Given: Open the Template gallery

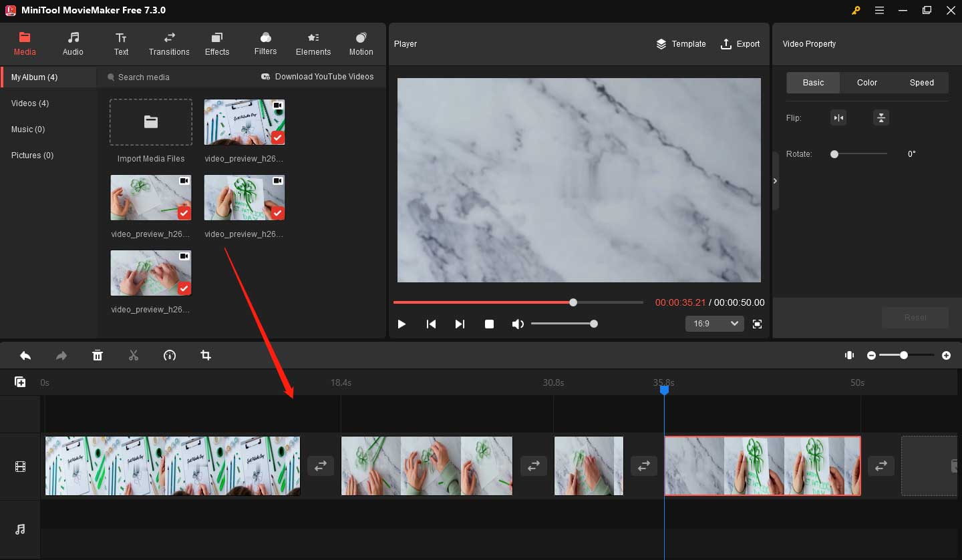Looking at the screenshot, I should point(681,44).
